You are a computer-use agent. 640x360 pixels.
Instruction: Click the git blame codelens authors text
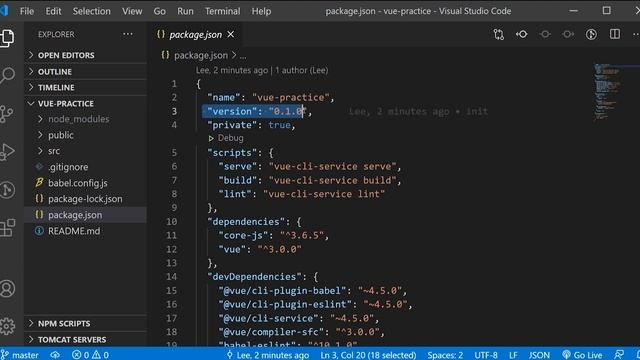262,70
